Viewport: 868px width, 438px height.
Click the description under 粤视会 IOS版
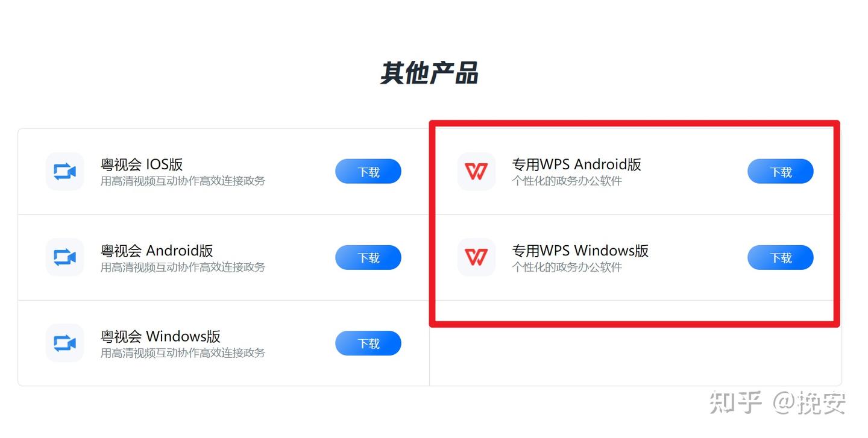coord(183,181)
